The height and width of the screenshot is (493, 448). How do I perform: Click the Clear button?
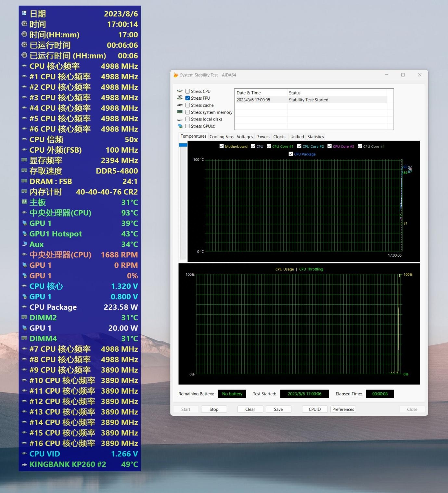pos(250,409)
